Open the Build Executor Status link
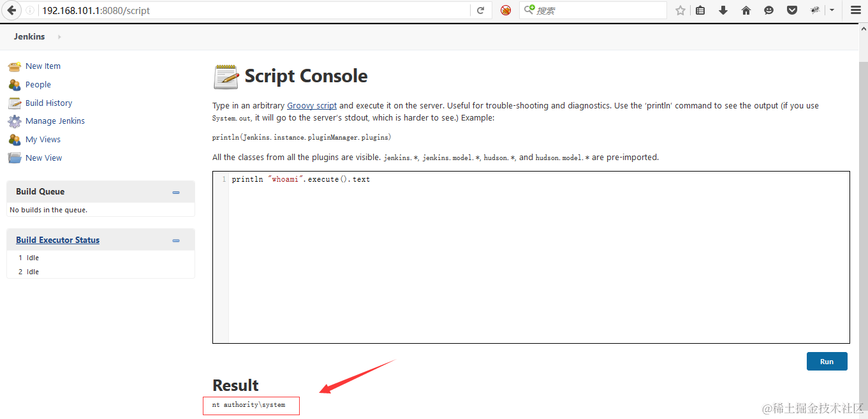Screen dimensions: 868x419 tap(57, 240)
